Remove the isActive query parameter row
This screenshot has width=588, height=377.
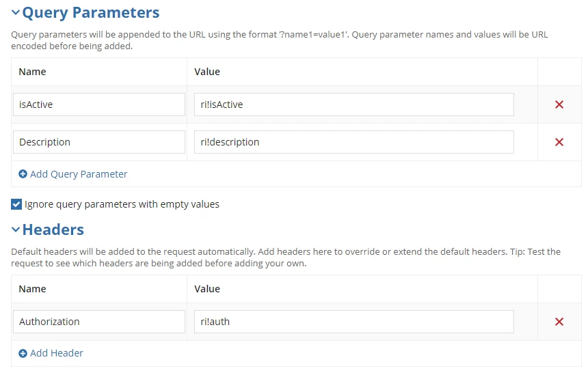559,104
